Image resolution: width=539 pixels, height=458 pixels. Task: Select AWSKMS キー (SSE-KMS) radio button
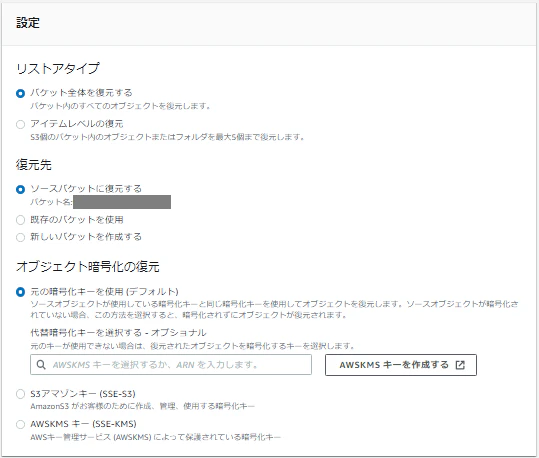click(20, 424)
